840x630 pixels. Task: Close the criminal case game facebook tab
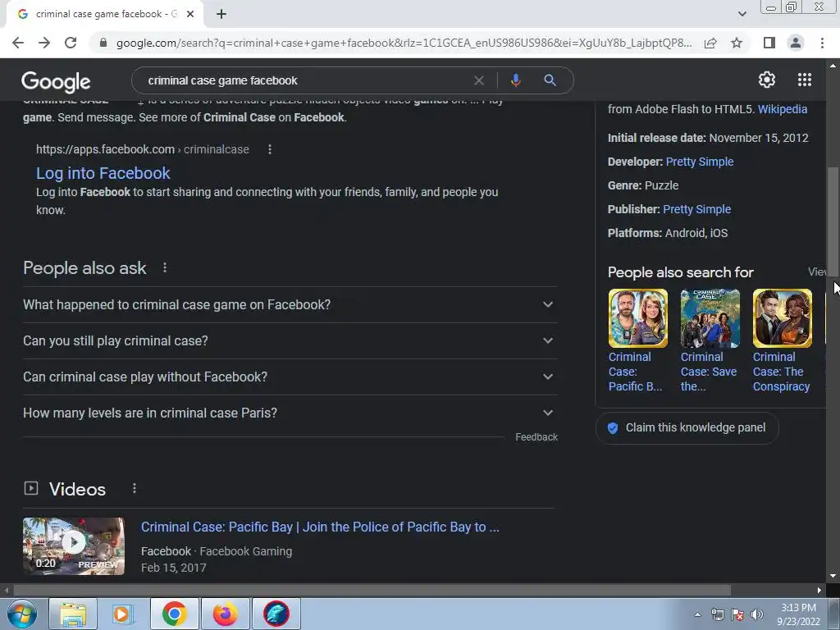coord(190,14)
